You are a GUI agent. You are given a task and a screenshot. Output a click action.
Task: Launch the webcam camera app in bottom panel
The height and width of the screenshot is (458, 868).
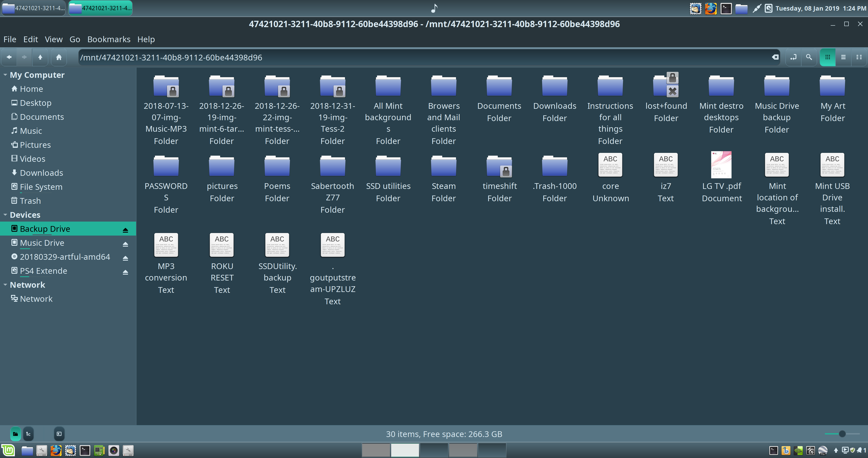pos(114,451)
